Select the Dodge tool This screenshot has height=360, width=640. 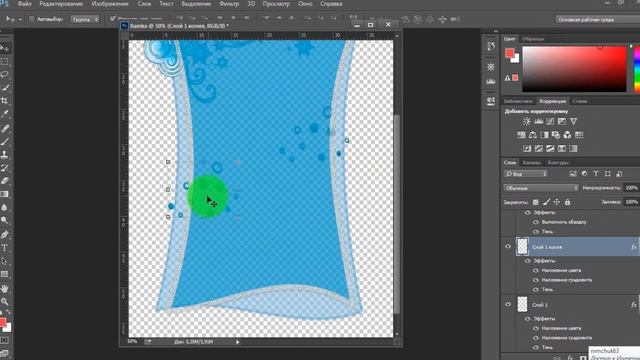tap(4, 220)
